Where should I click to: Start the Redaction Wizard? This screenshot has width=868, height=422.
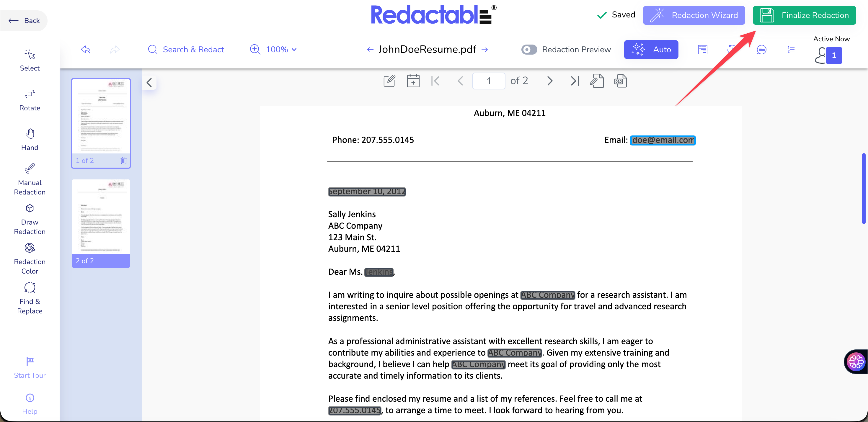click(694, 15)
